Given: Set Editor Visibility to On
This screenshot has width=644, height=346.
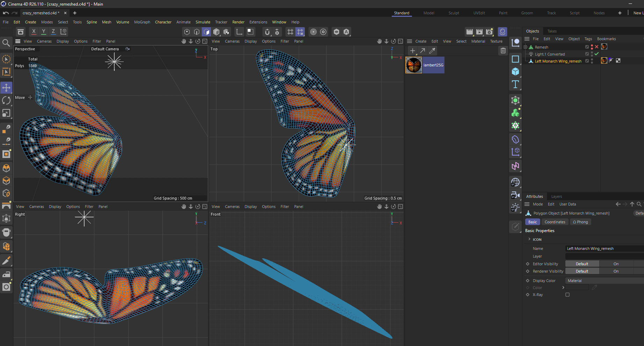Looking at the screenshot, I should [x=616, y=264].
